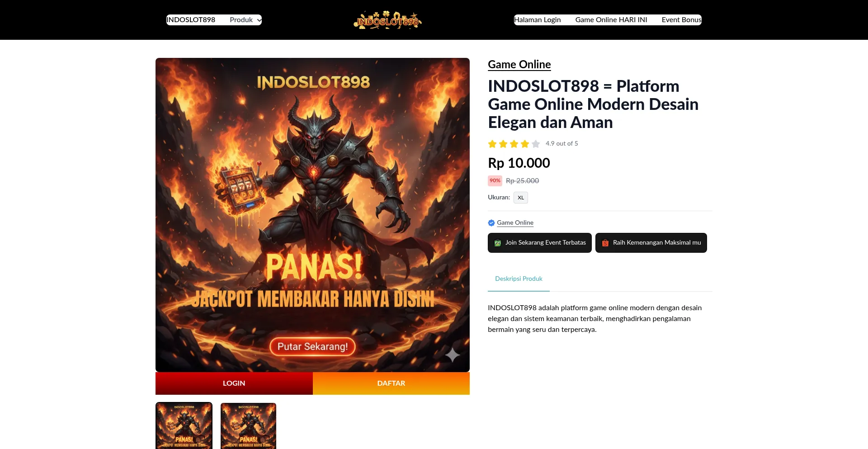Click the Putar Sekarang! banner button
Image resolution: width=868 pixels, height=449 pixels.
tap(312, 347)
